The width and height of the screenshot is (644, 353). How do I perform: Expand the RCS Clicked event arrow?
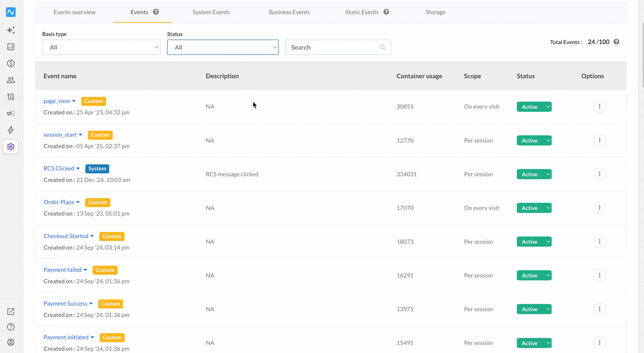[x=78, y=168]
